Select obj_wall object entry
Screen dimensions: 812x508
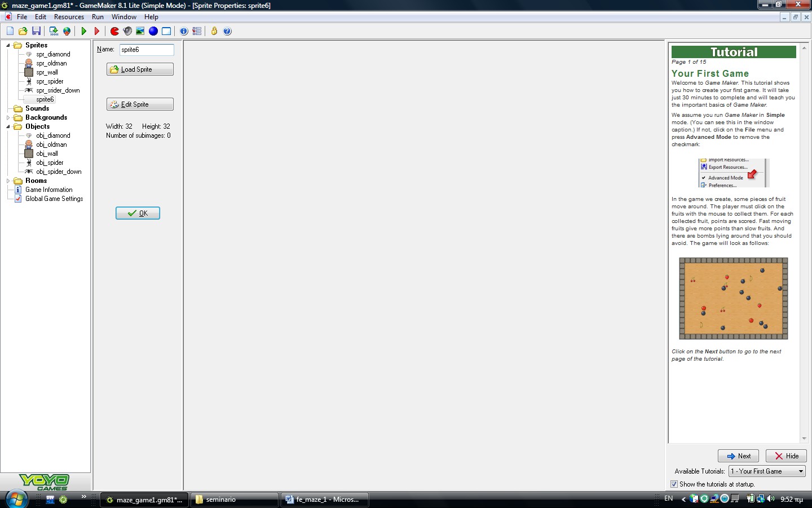click(x=47, y=154)
